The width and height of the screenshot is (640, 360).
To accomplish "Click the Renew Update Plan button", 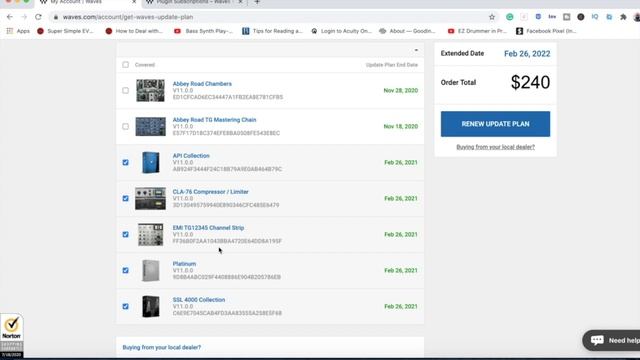I will click(495, 124).
